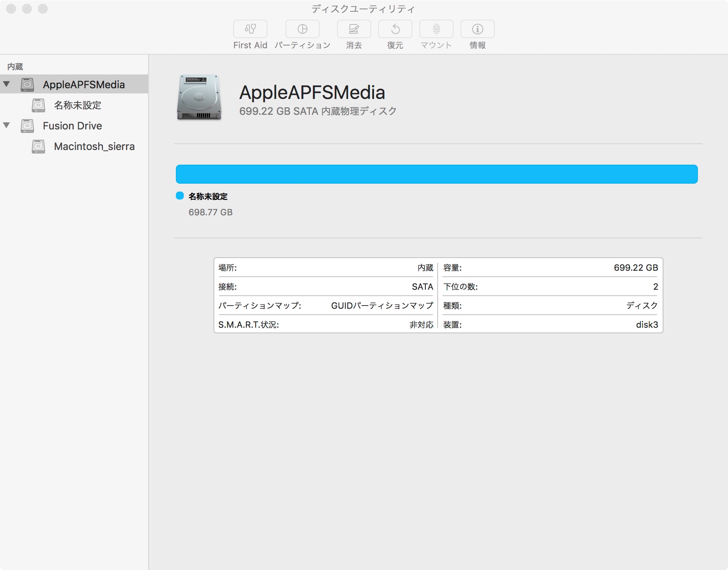The width and height of the screenshot is (728, 570).
Task: Click the 容量: label in the info table
Action: click(452, 268)
